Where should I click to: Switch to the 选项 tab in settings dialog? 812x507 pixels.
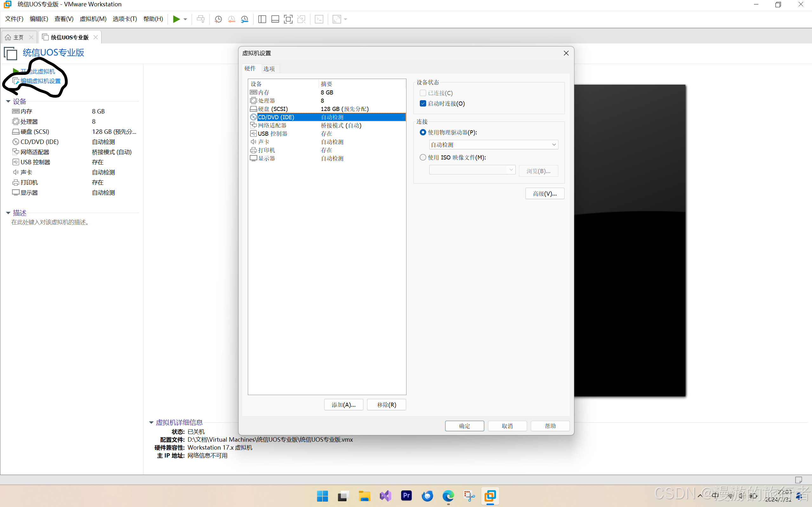(269, 69)
